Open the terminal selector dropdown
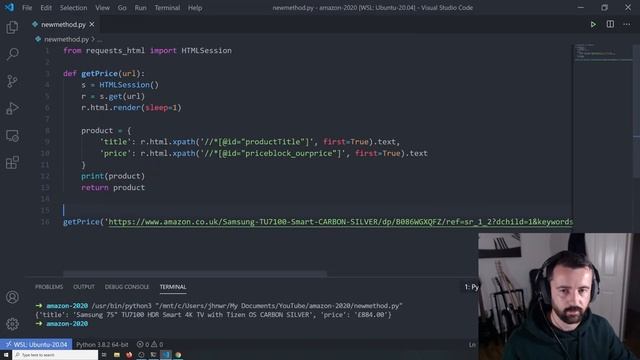 coord(471,287)
